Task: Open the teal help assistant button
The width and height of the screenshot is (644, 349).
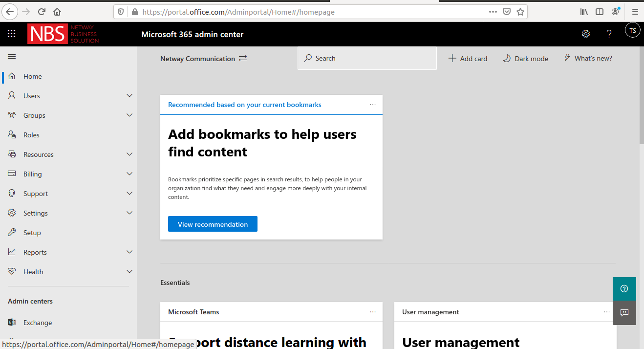Action: tap(624, 288)
